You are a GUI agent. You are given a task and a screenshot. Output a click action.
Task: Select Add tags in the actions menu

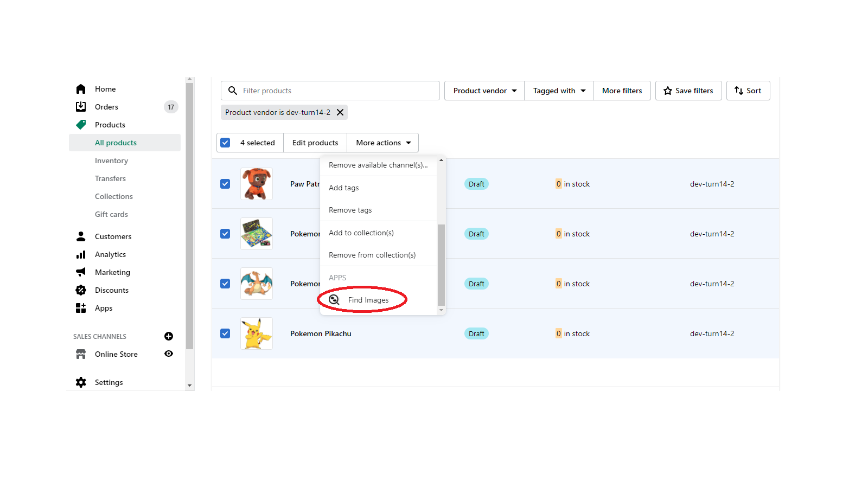click(x=344, y=188)
